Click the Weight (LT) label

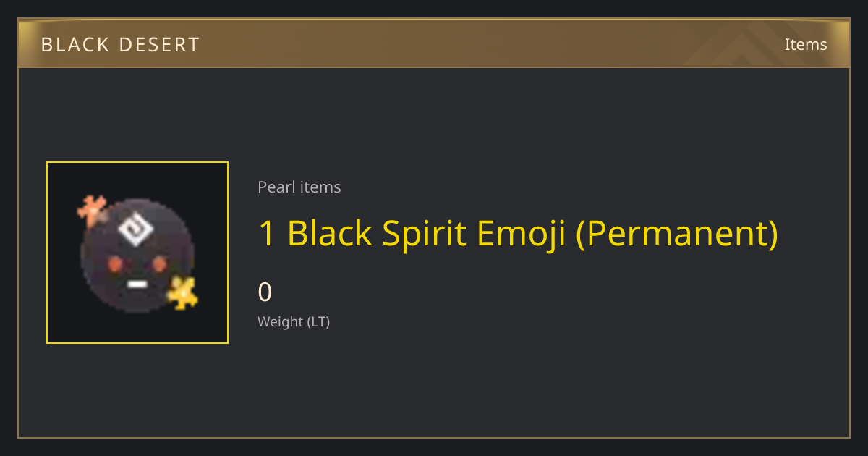[294, 322]
